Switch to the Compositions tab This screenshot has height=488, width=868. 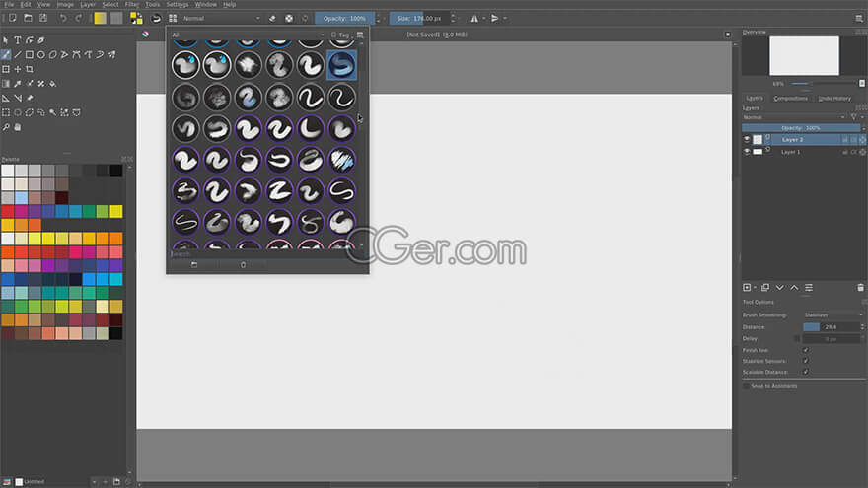(790, 98)
